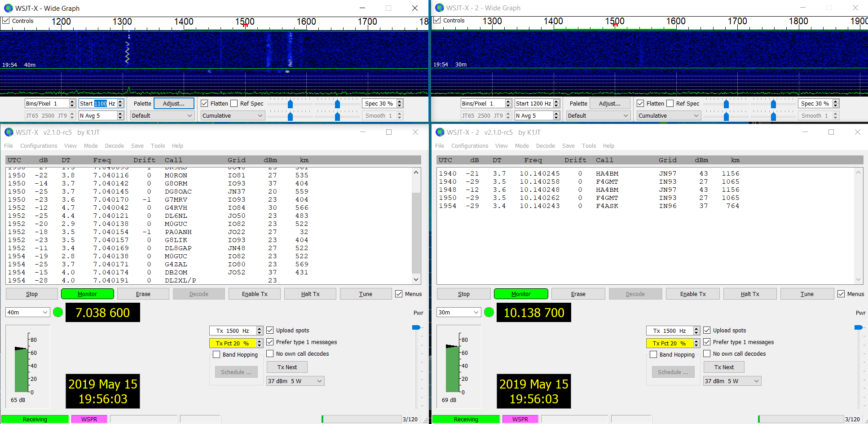Uncheck Prefer type 1 messages in left window

coord(270,342)
